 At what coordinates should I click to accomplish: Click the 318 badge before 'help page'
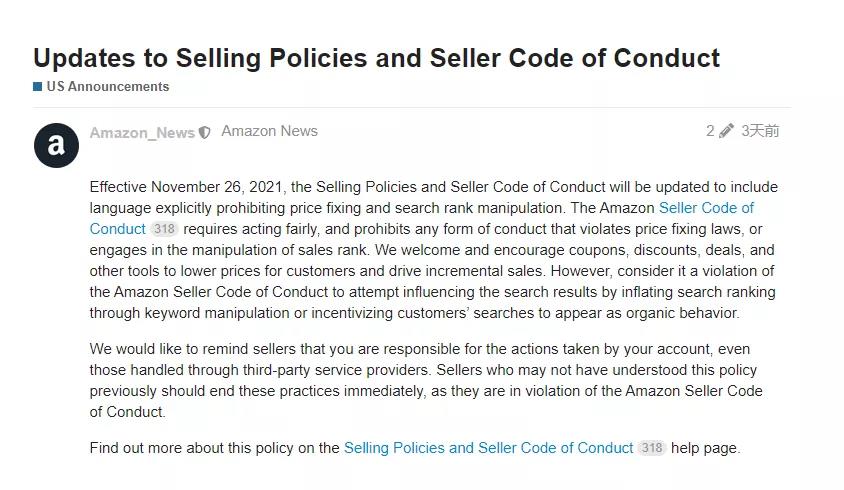click(x=652, y=448)
